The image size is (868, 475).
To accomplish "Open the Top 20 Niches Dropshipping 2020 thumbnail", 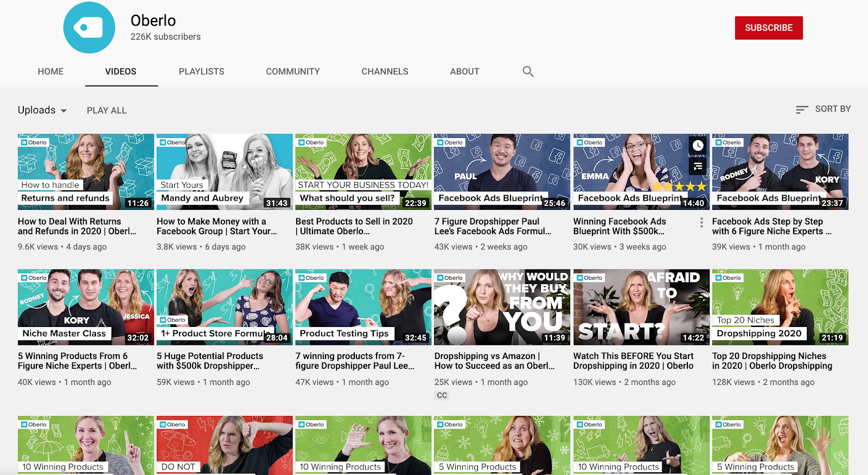I will pos(780,307).
